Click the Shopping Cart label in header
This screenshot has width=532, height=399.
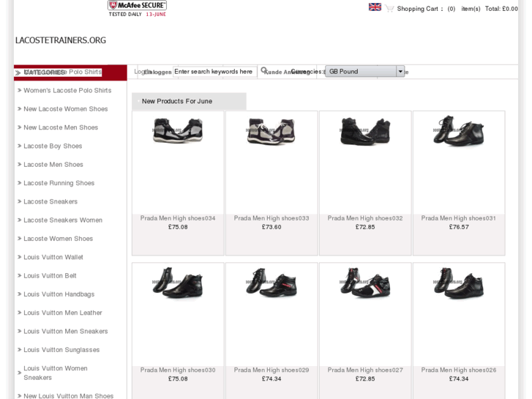418,9
